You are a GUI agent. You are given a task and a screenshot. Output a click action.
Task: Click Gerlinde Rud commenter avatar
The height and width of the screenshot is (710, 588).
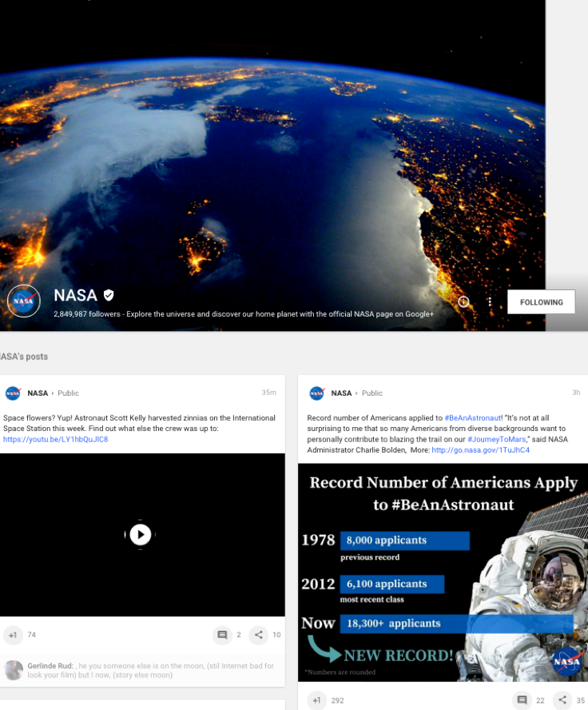[13, 670]
